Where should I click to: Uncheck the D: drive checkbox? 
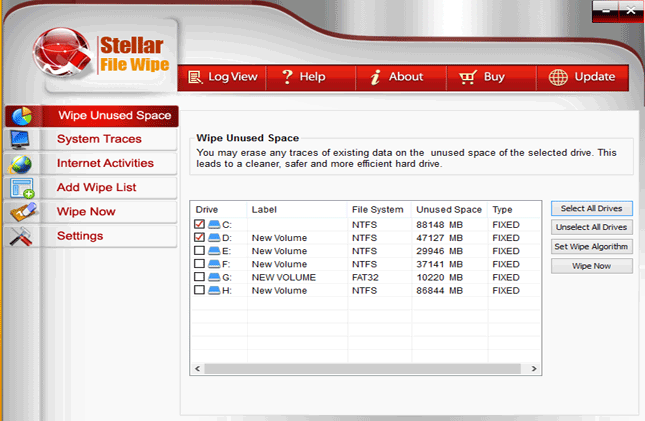click(200, 237)
